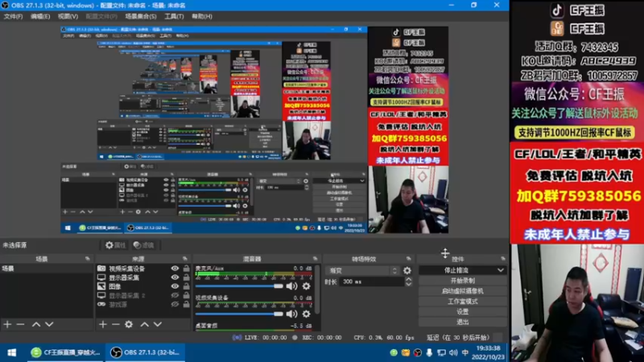The width and height of the screenshot is (644, 362).
Task: Click 视频采集设备 volume slider handle
Action: [278, 314]
